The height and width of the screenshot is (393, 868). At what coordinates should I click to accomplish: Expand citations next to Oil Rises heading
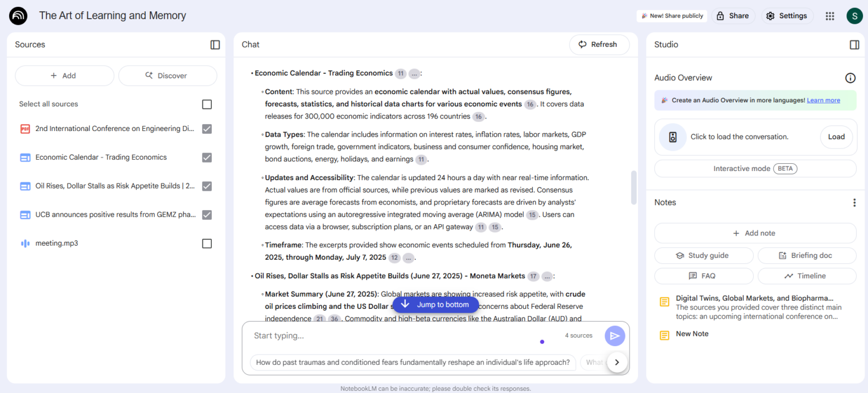[546, 276]
